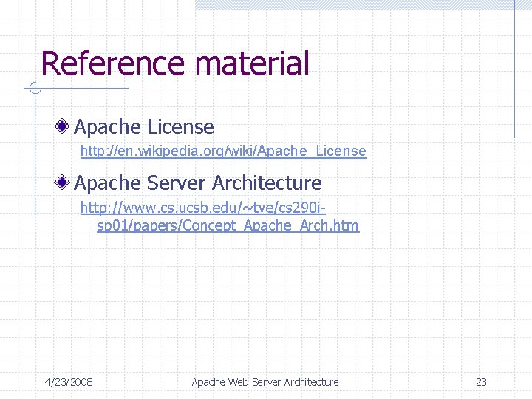The width and height of the screenshot is (532, 399).
Task: Open the ucsb.edu cs290i- link line
Action: (x=203, y=208)
